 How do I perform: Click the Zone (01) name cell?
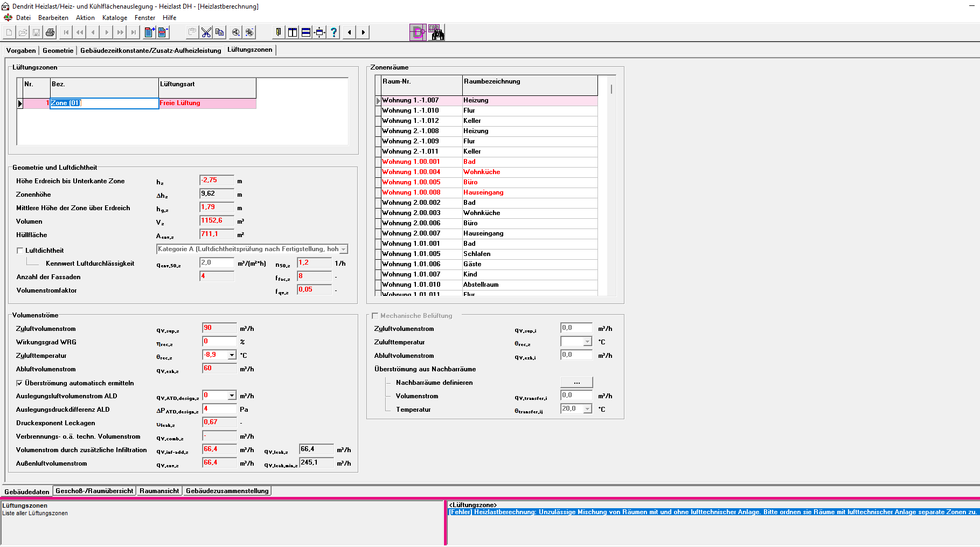105,103
